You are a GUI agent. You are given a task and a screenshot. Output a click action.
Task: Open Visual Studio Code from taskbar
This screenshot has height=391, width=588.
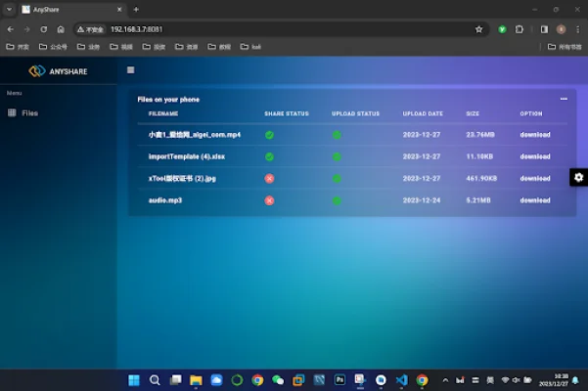(401, 380)
